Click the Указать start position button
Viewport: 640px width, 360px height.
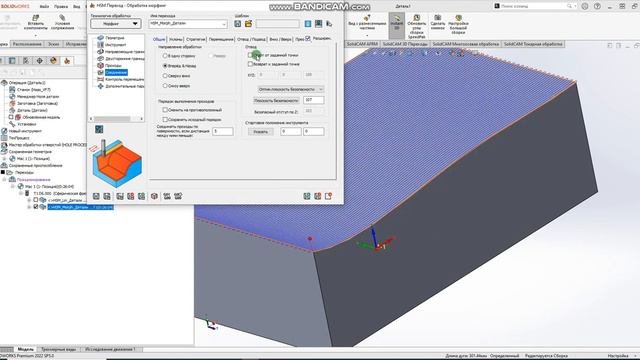pos(261,131)
